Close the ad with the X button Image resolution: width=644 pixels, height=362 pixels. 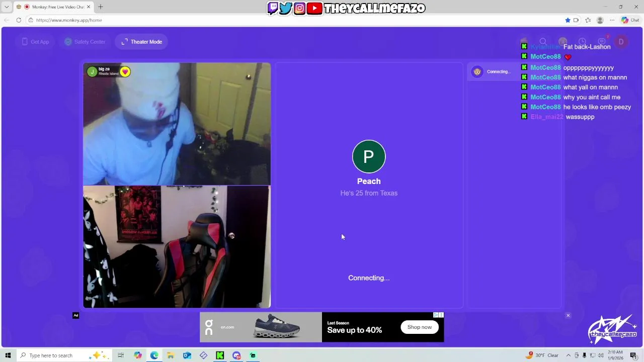[568, 316]
